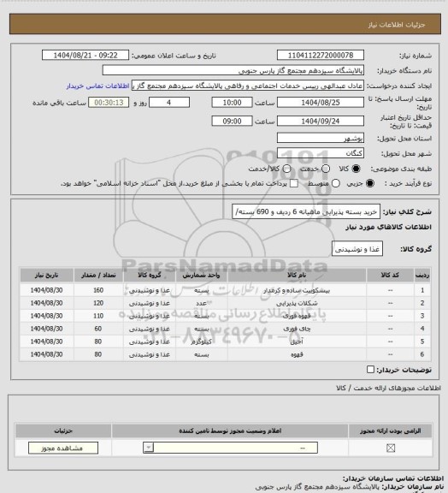
Task: Click the جزئیات column header in permits table
Action: [x=63, y=431]
